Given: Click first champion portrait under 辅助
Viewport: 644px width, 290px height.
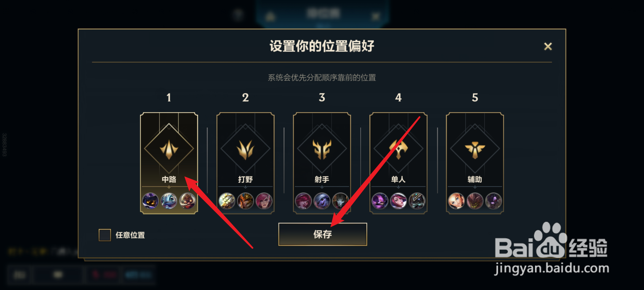Looking at the screenshot, I should (456, 201).
